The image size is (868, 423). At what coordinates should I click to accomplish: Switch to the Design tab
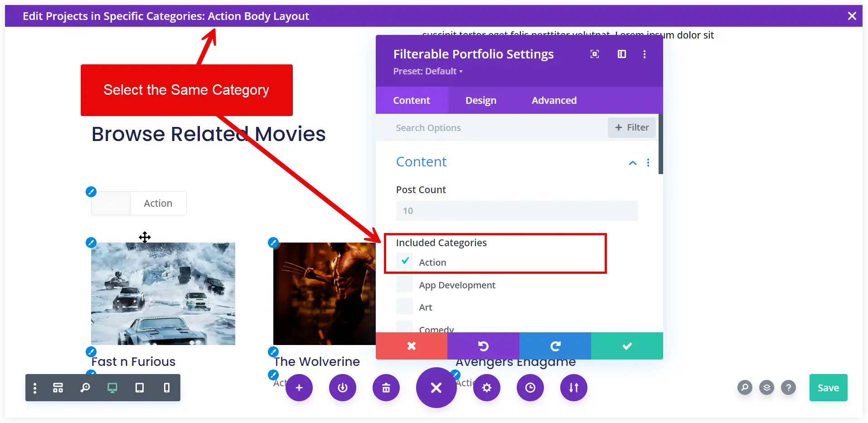[481, 100]
